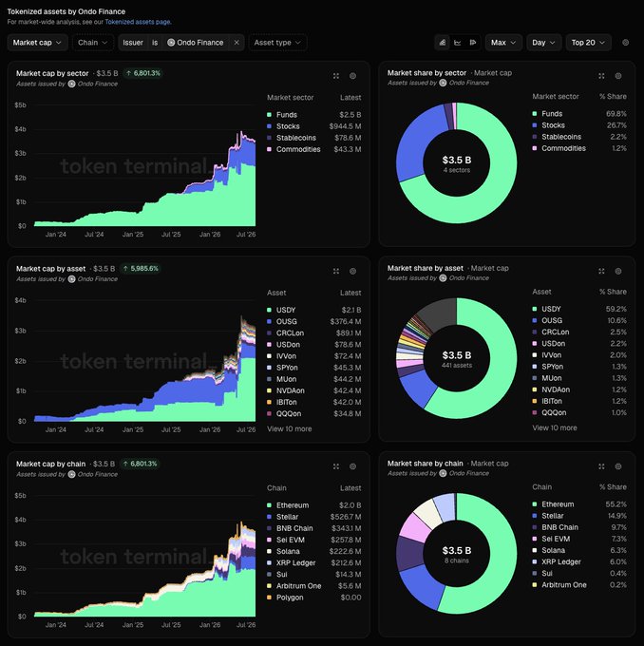Open settings for Market cap by sector
644x646 pixels.
pyautogui.click(x=352, y=76)
